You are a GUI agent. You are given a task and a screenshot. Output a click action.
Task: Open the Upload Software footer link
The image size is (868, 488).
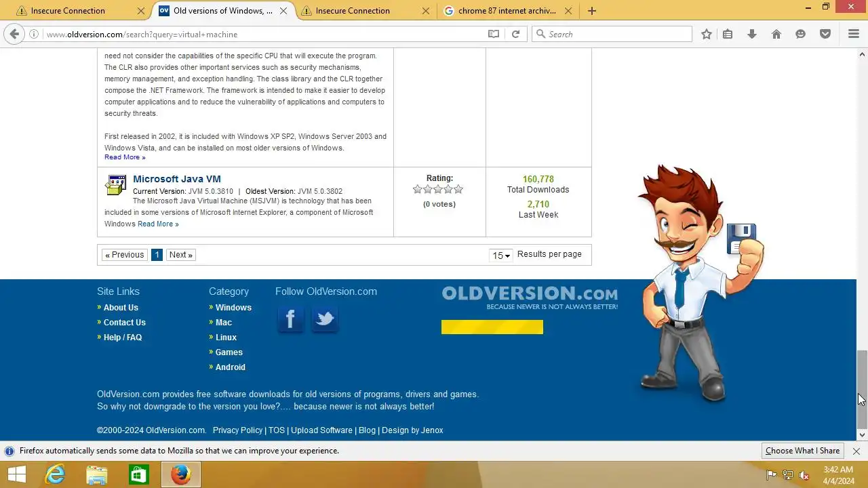tap(321, 430)
